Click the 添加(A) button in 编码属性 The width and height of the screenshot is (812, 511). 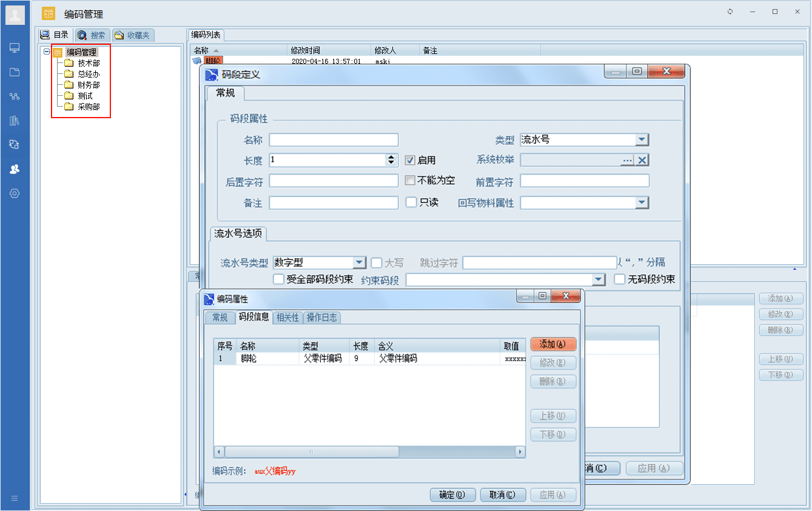[552, 344]
